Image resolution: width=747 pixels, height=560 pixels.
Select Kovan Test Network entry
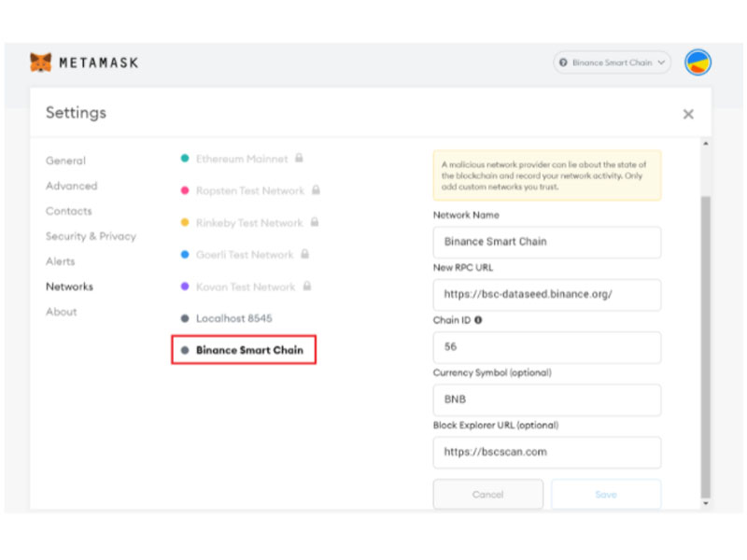click(246, 287)
